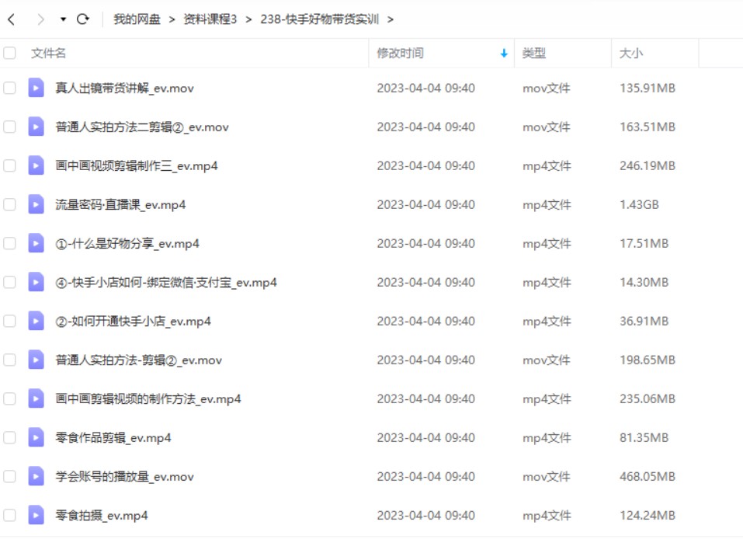Click the 14.30MB size value
This screenshot has height=560, width=743.
[x=644, y=282]
